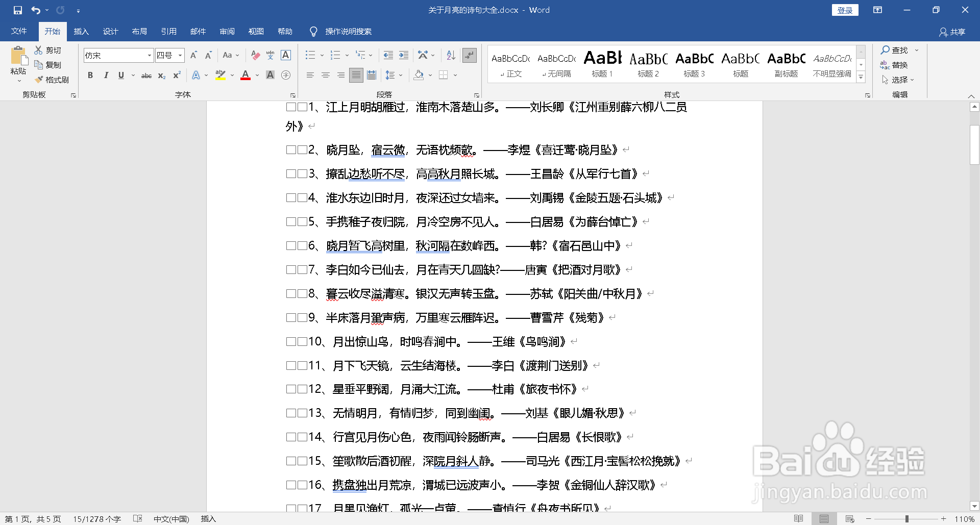Switch to the 引用 tab
Image resolution: width=980 pixels, height=525 pixels.
(x=168, y=32)
